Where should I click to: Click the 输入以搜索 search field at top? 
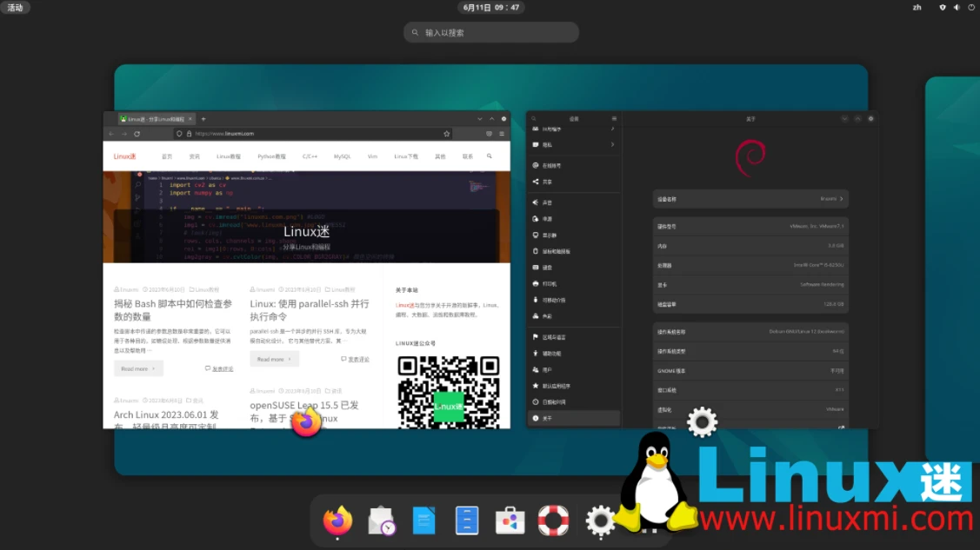490,32
